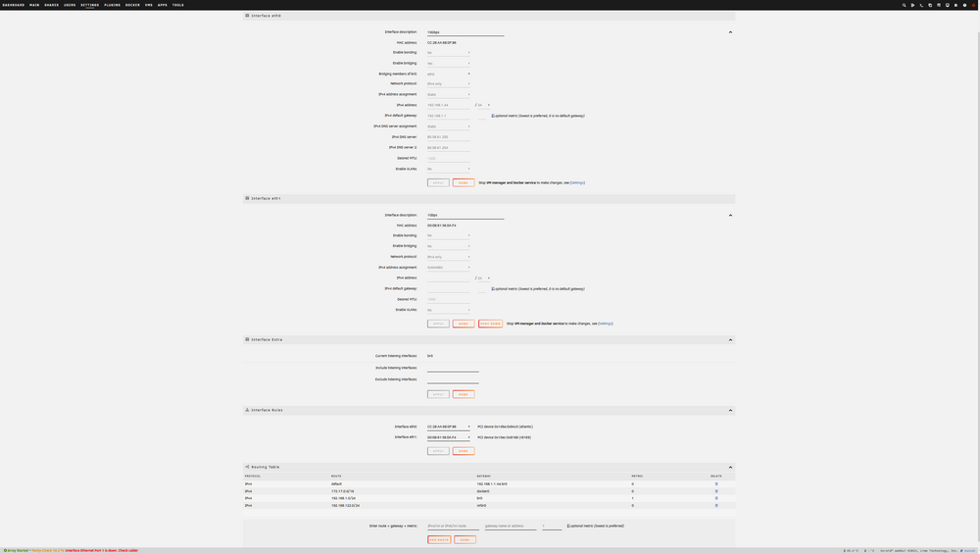Open eth0 Enable bonding dropdown

point(448,53)
